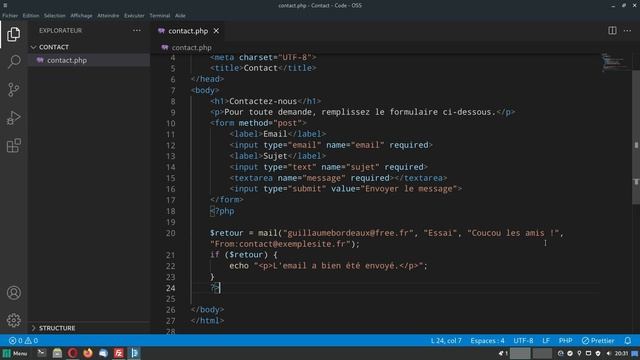Change end of line sequence LF

(546, 340)
